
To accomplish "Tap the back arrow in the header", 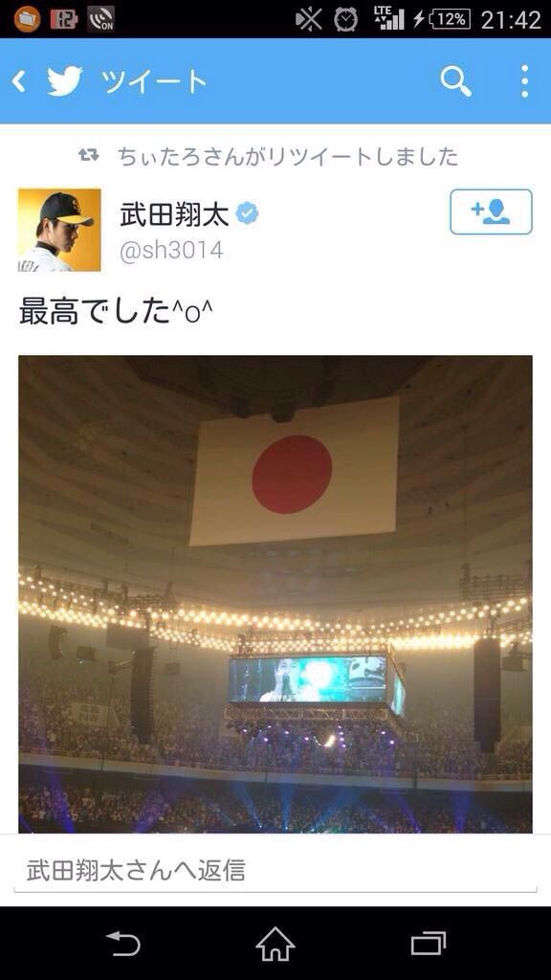I will [x=19, y=81].
